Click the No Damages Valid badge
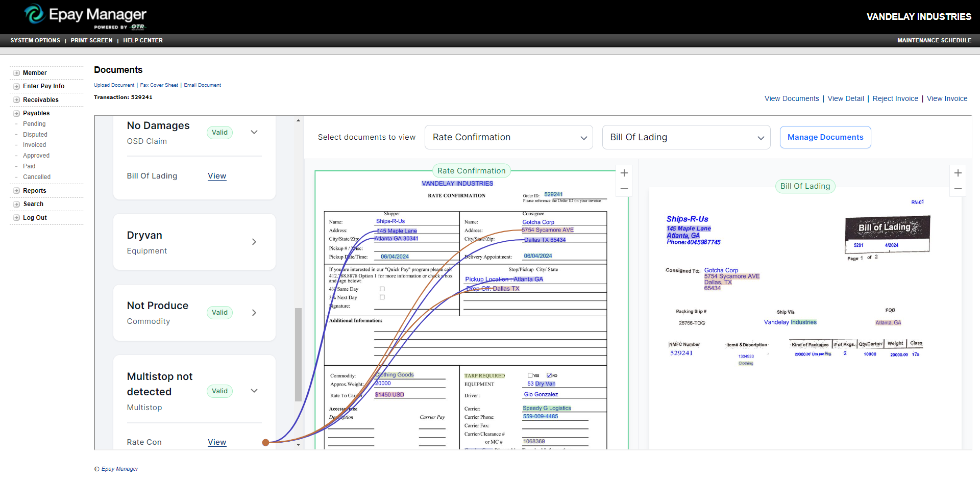The width and height of the screenshot is (980, 482). coord(219,133)
